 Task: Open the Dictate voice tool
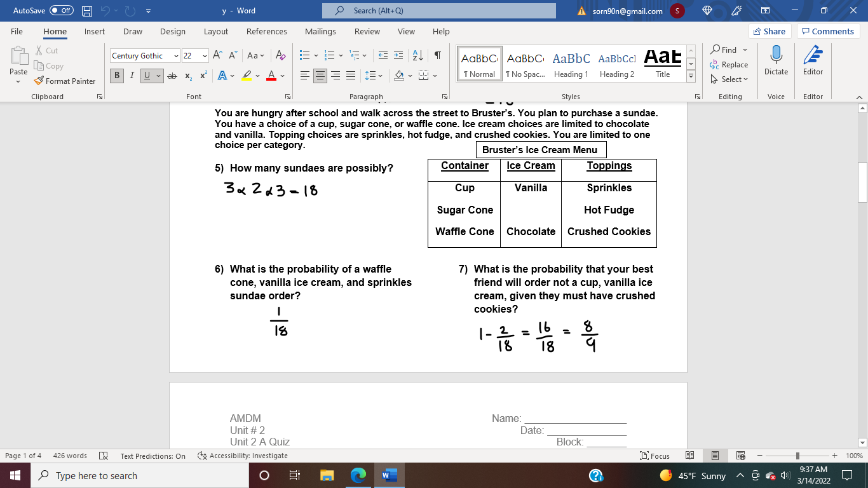click(x=776, y=62)
